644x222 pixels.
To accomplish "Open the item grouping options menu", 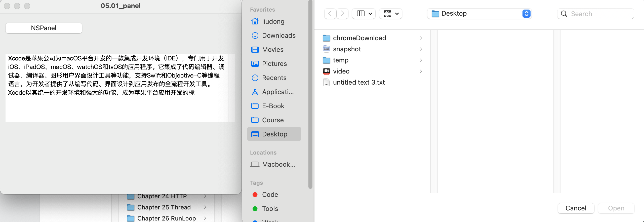I will pos(391,14).
